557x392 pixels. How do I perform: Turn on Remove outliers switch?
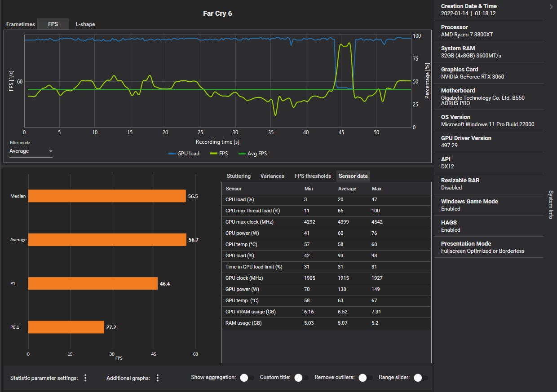coord(366,378)
